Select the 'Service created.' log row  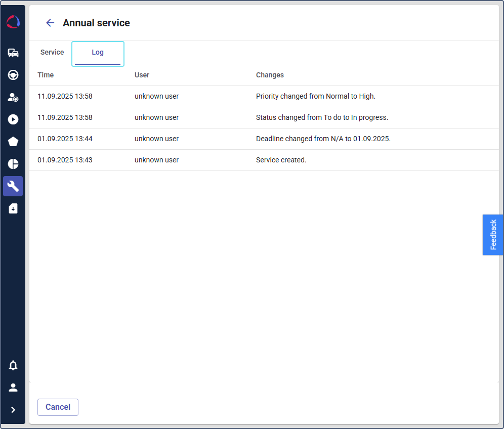point(281,160)
